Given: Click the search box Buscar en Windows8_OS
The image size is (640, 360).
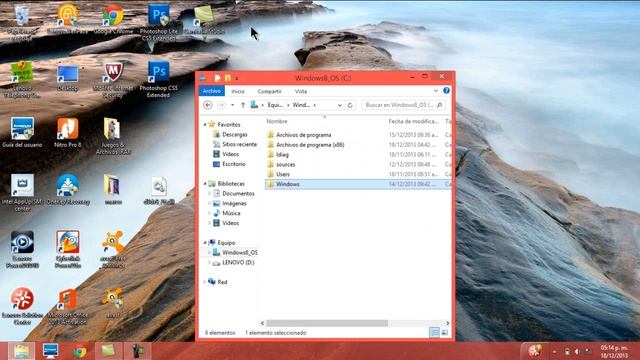Looking at the screenshot, I should pyautogui.click(x=403, y=105).
